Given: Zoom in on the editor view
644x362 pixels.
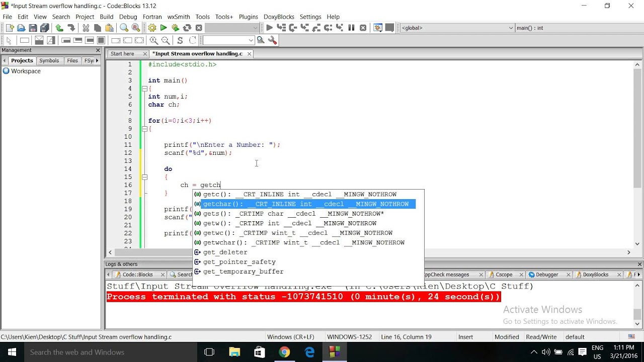Looking at the screenshot, I should [153, 40].
